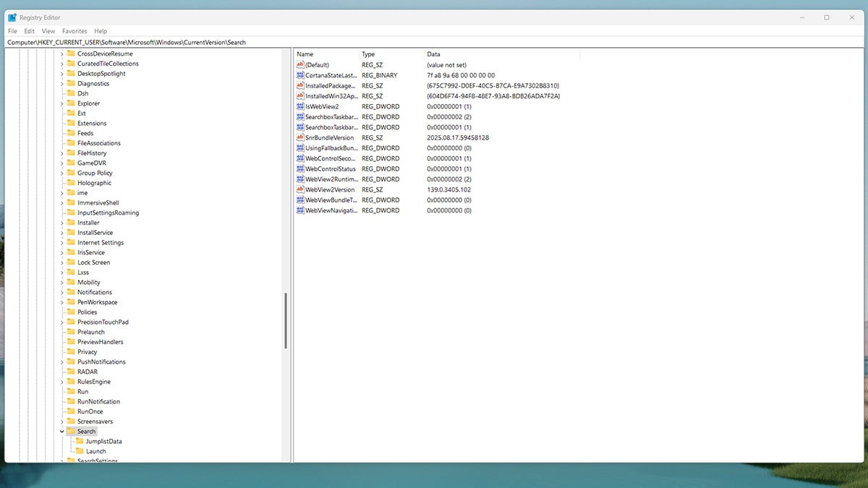Select the PreviewHandlers key label

pyautogui.click(x=101, y=342)
